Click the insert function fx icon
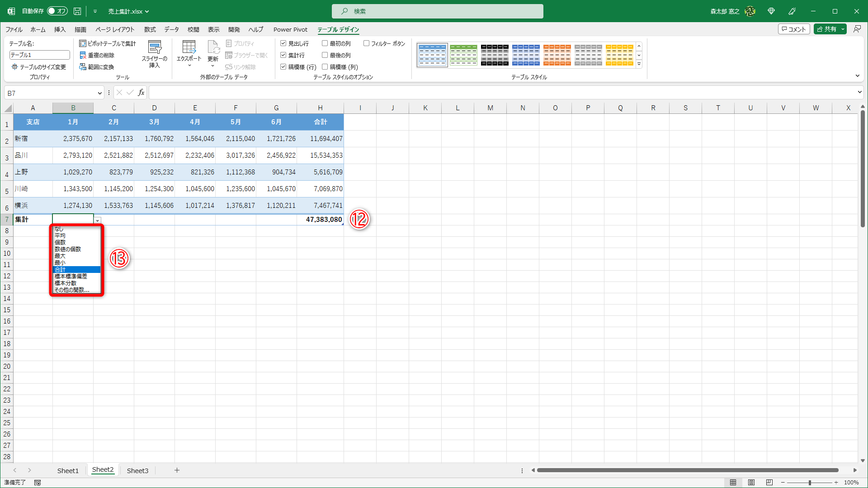The width and height of the screenshot is (868, 488). [141, 93]
